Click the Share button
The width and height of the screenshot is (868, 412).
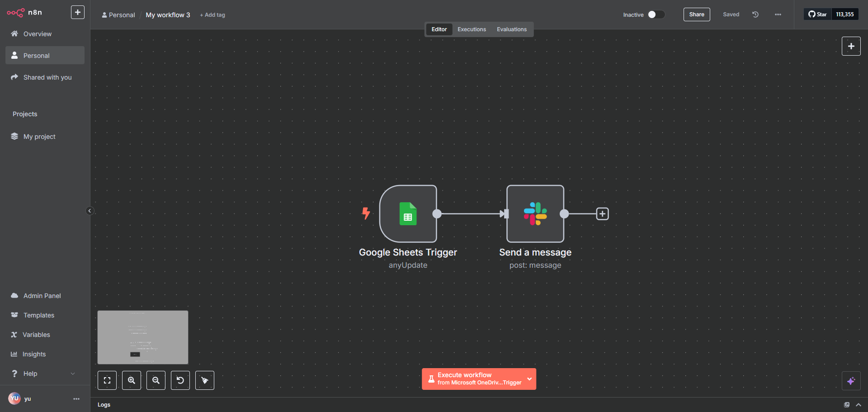(697, 14)
